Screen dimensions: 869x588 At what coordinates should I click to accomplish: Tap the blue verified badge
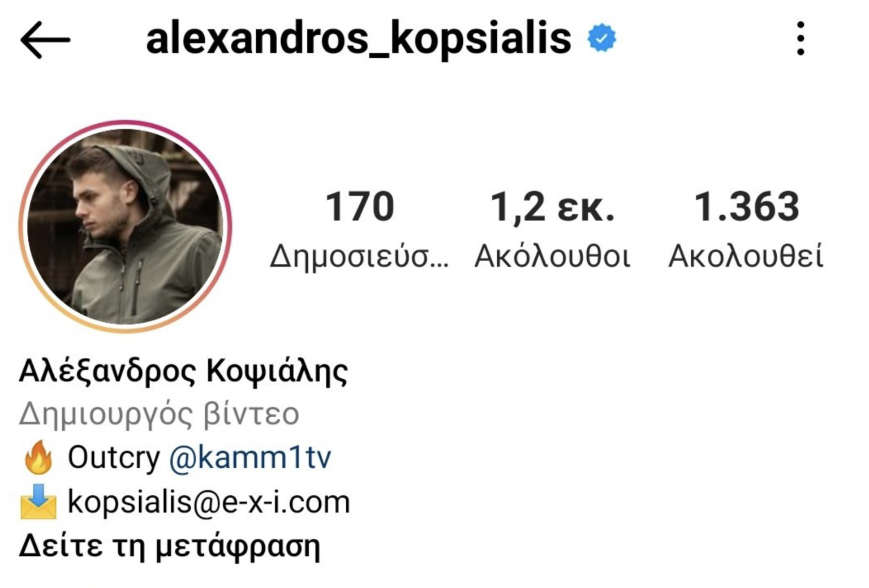[601, 38]
